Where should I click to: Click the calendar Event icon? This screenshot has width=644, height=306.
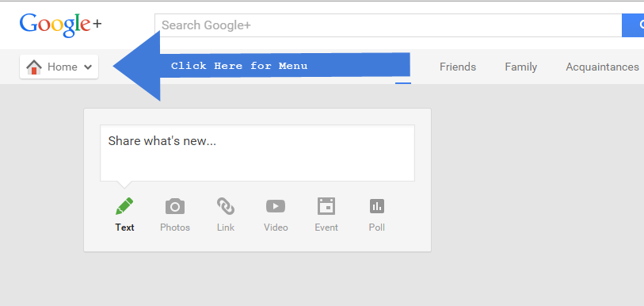click(x=326, y=206)
